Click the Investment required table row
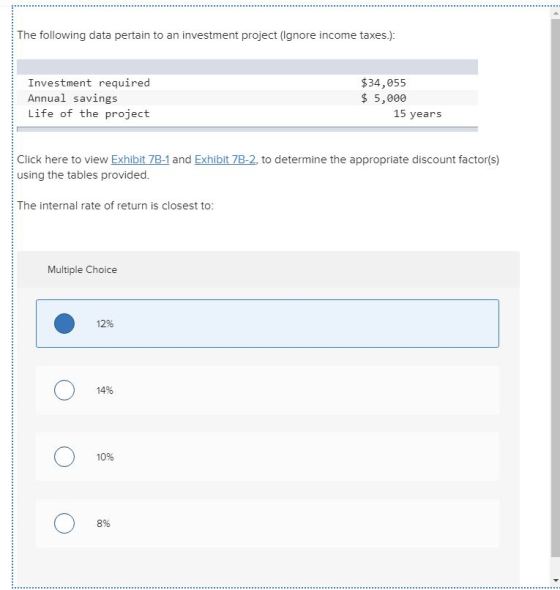560x590 pixels. point(247,83)
